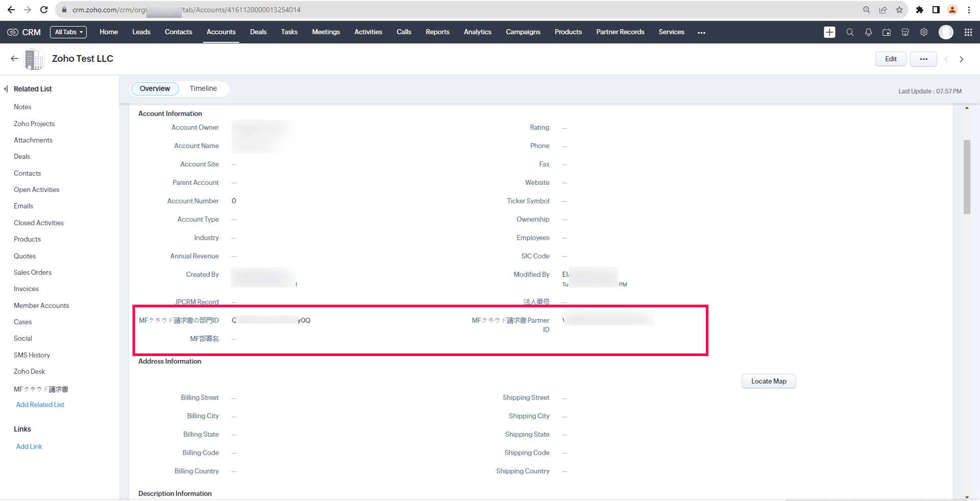Click the plus create-new icon in top bar
This screenshot has height=501, width=980.
[x=829, y=32]
